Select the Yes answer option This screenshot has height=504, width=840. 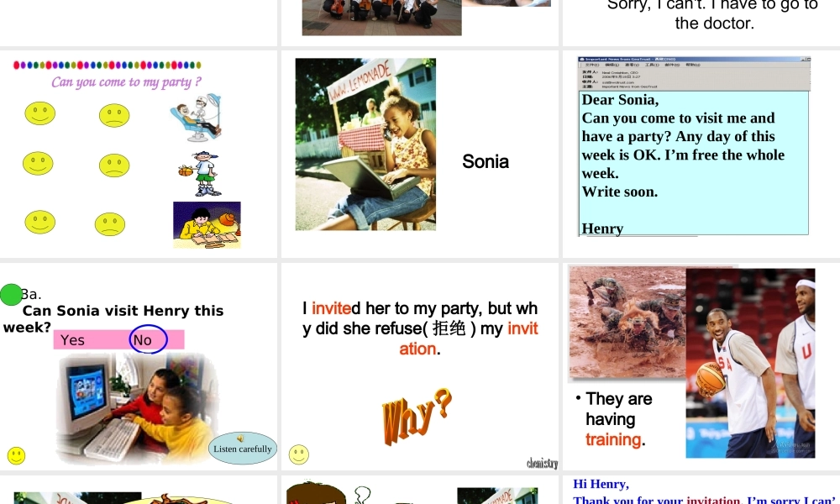tap(73, 340)
